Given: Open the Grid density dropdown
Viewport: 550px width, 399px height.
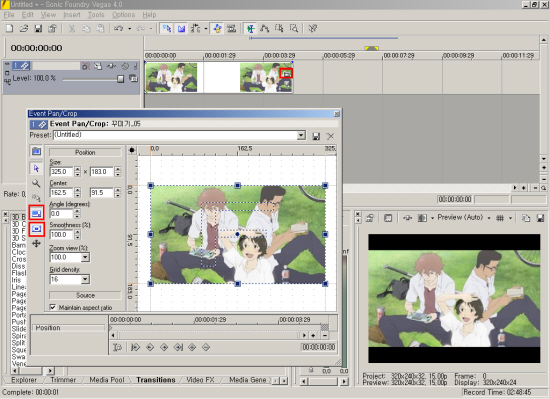Looking at the screenshot, I should 85,279.
